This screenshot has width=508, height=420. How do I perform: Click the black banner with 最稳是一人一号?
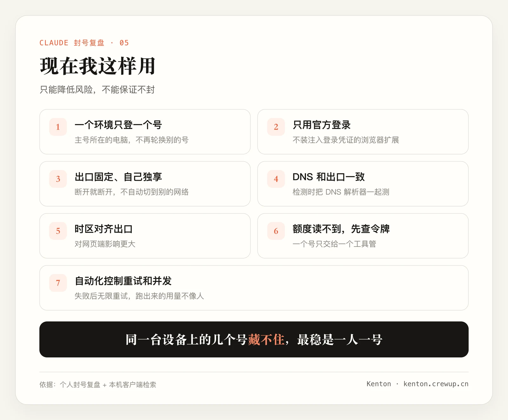[x=254, y=339]
